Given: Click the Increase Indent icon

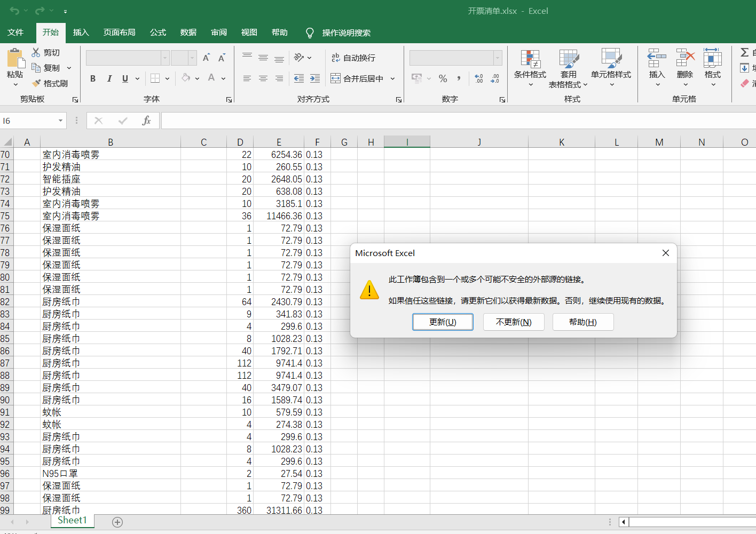Looking at the screenshot, I should point(315,78).
